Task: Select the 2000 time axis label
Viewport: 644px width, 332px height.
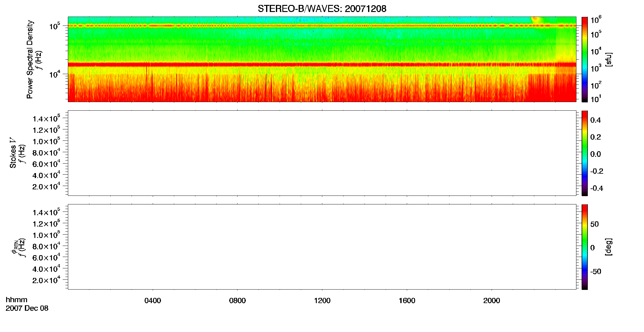Action: 492,301
